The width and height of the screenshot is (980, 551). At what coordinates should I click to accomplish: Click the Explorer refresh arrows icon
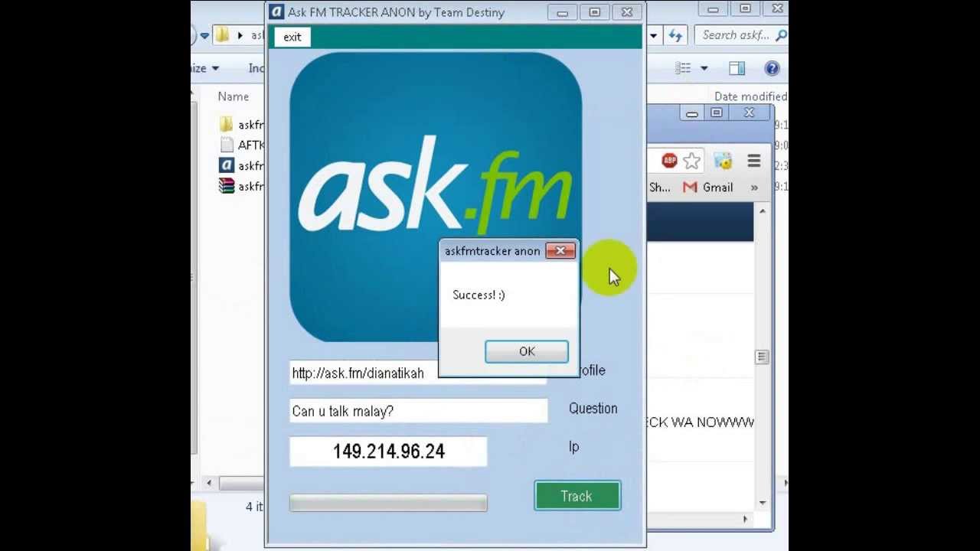pos(675,35)
